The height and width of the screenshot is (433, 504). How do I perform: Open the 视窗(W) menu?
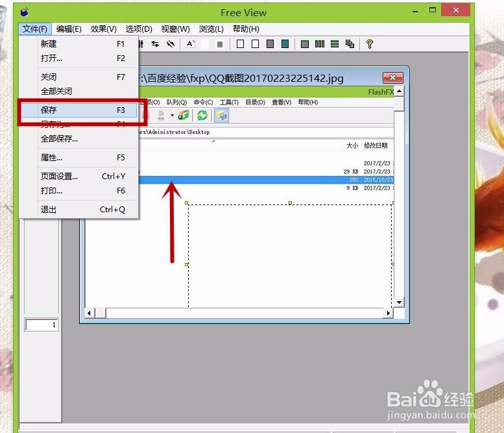tap(176, 29)
